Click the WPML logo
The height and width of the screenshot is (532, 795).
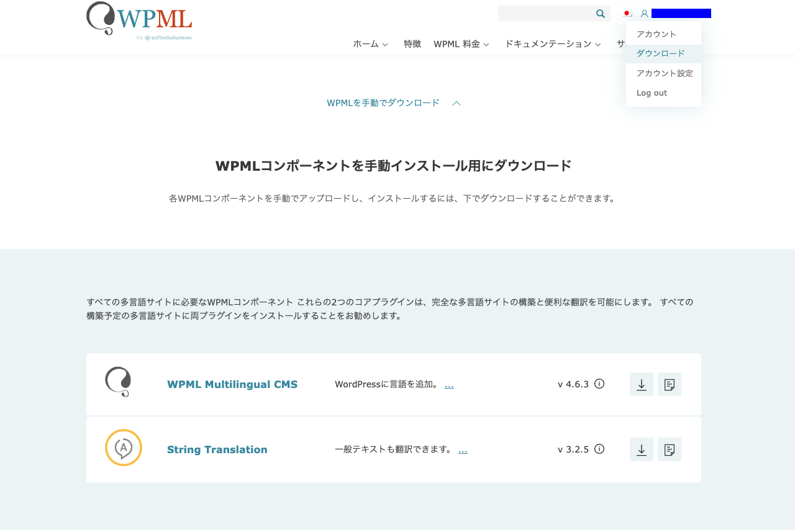[139, 21]
